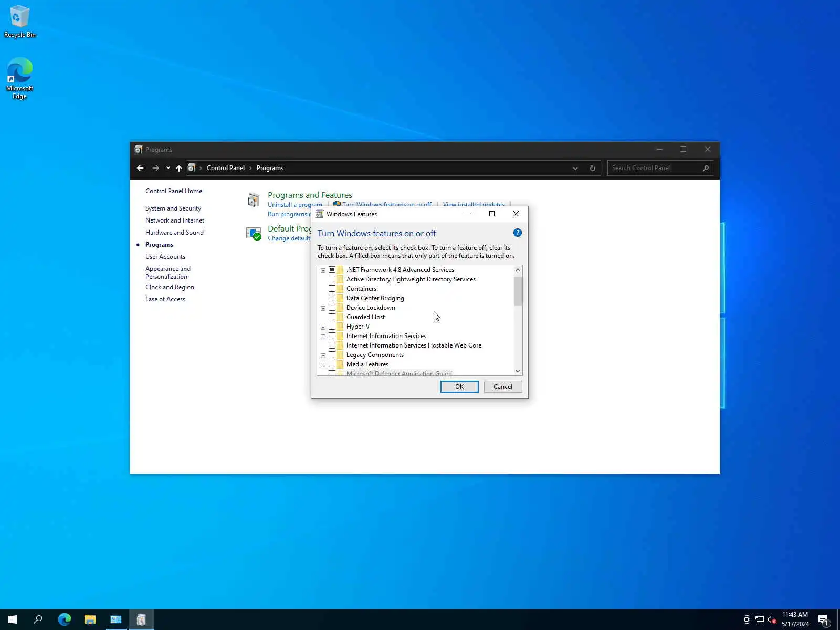This screenshot has width=840, height=630.
Task: Click the folder icon beside Guarded Host
Action: 340,317
